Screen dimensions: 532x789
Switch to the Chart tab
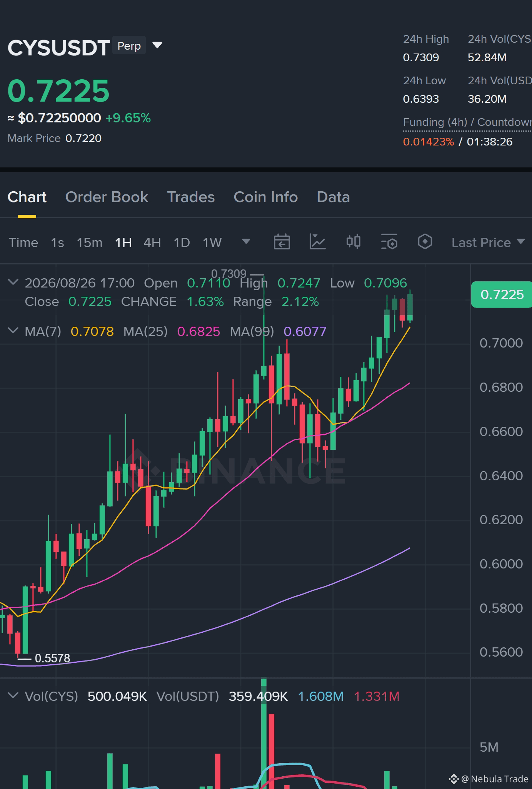tap(27, 197)
